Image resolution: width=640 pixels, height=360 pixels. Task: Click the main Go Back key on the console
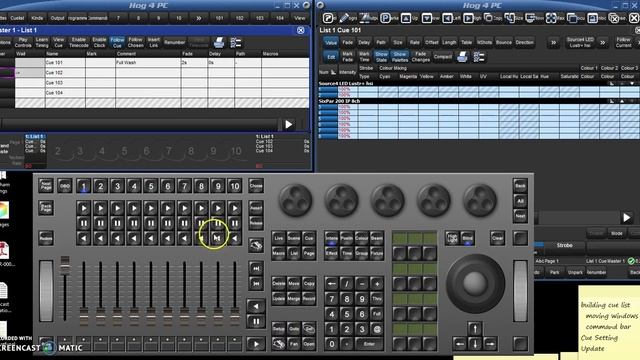pos(256,306)
